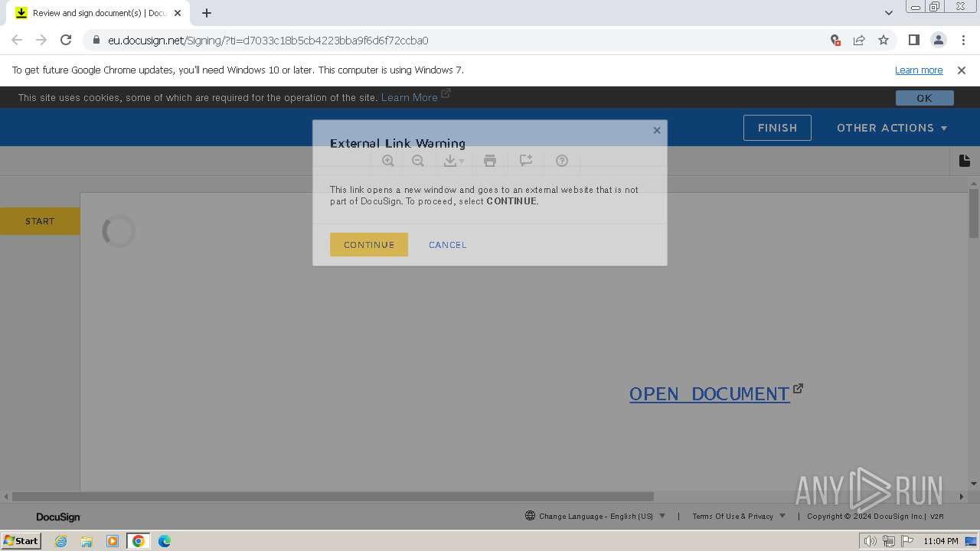
Task: Close the Review and sign document tab
Action: point(178,13)
